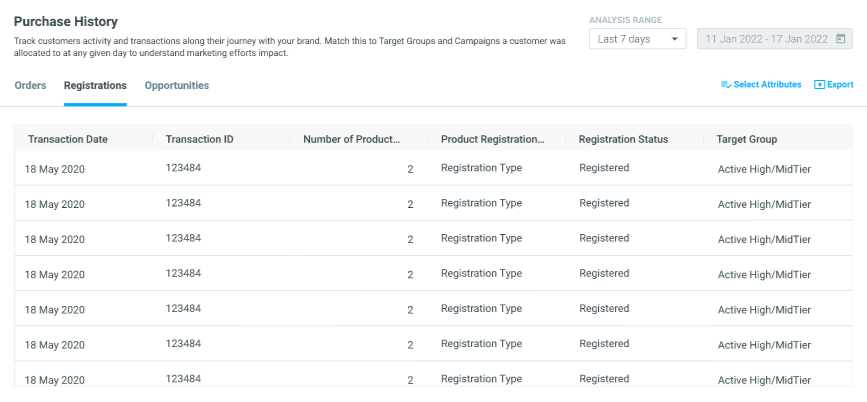
Task: Open the Opportunities tab
Action: pyautogui.click(x=177, y=86)
